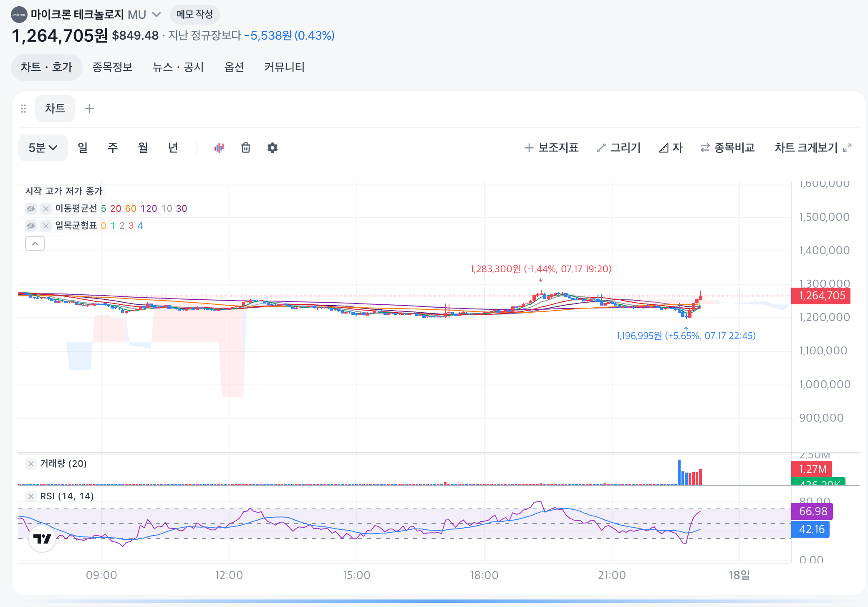This screenshot has width=868, height=607.
Task: Click moving average period 60 label
Action: [x=131, y=208]
